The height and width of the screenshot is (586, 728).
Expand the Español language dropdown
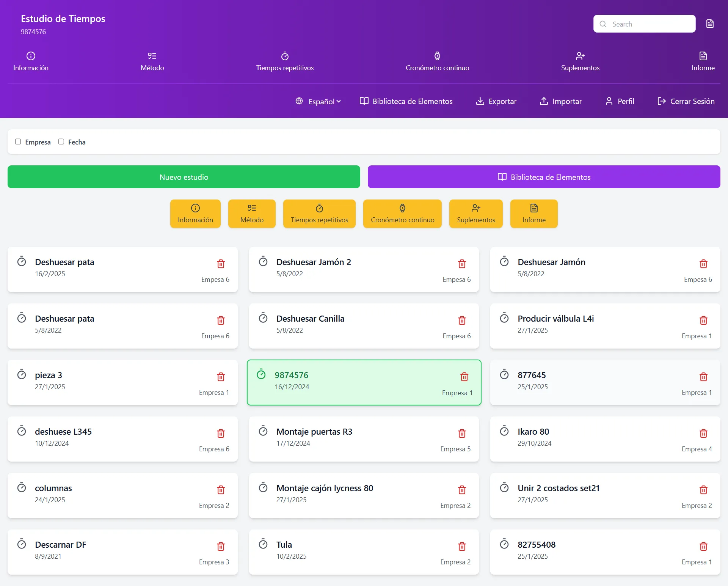point(325,101)
